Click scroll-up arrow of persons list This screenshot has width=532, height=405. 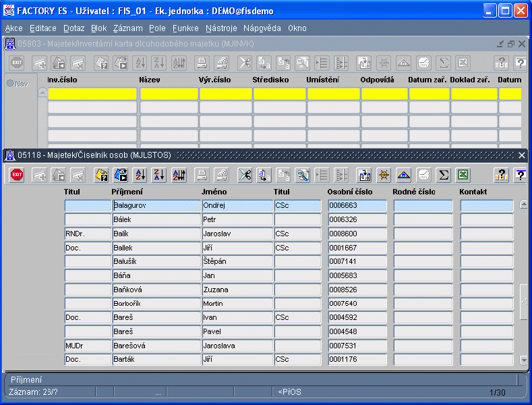click(x=523, y=205)
